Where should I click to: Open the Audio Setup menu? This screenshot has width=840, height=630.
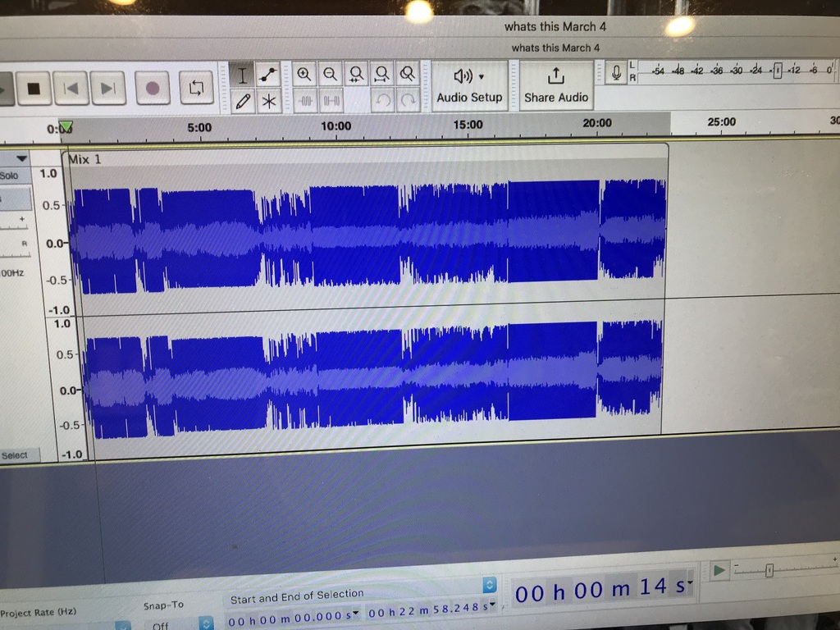tap(469, 85)
